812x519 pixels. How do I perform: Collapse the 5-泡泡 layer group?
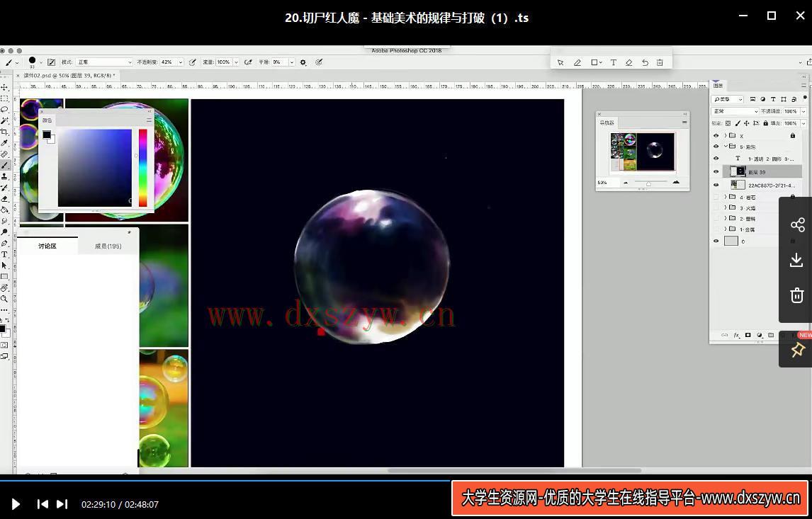pos(726,147)
